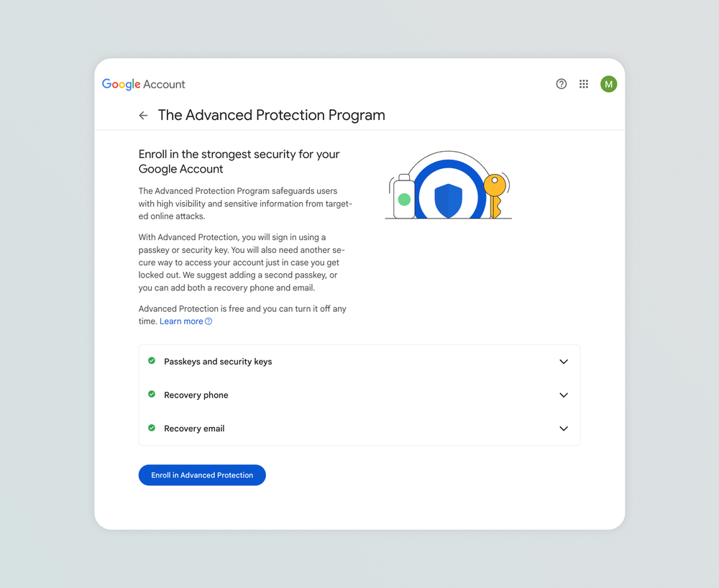Image resolution: width=719 pixels, height=588 pixels.
Task: Expand the Recovery phone chevron
Action: click(564, 395)
